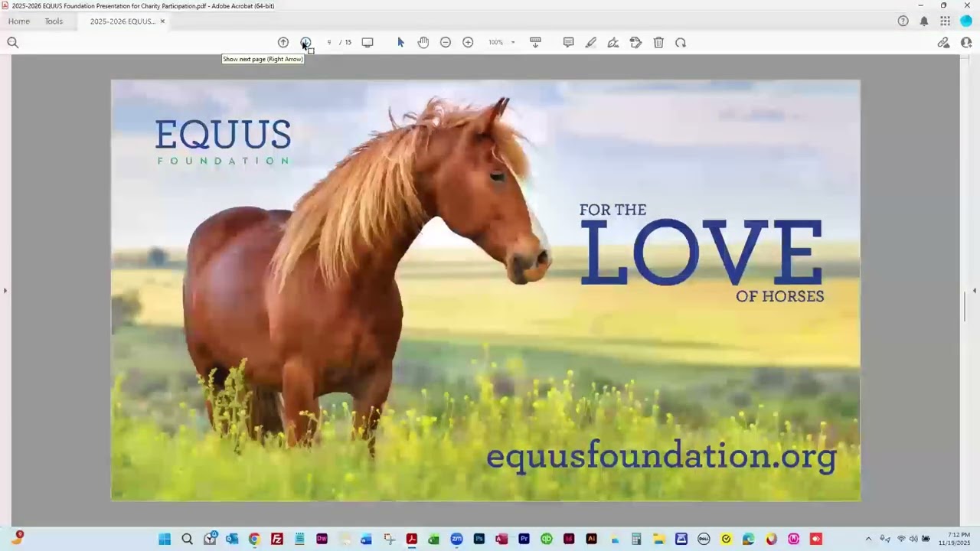Open the Dell app from the taskbar
This screenshot has width=980, height=551.
click(x=704, y=539)
